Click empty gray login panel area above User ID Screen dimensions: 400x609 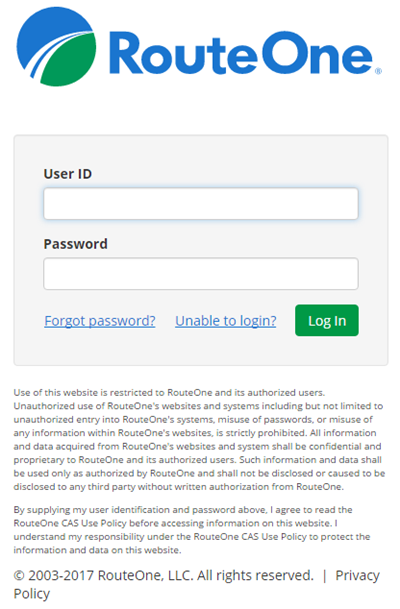[x=201, y=151]
